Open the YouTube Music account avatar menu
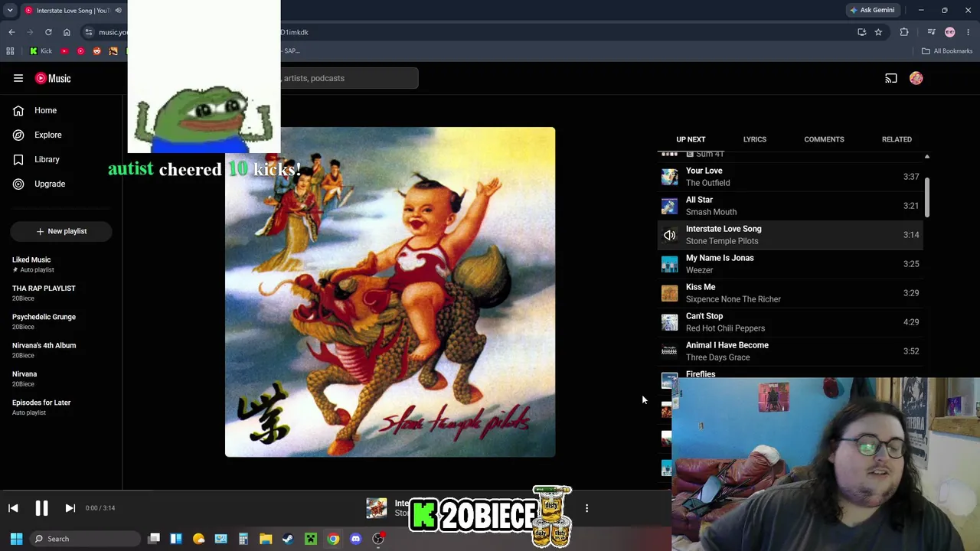Image resolution: width=980 pixels, height=551 pixels. coord(916,78)
